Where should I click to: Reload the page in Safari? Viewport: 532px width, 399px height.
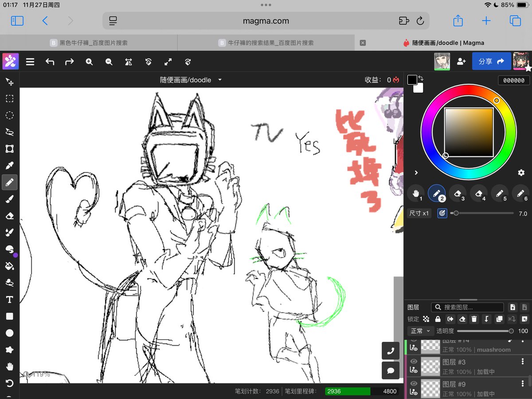(420, 21)
